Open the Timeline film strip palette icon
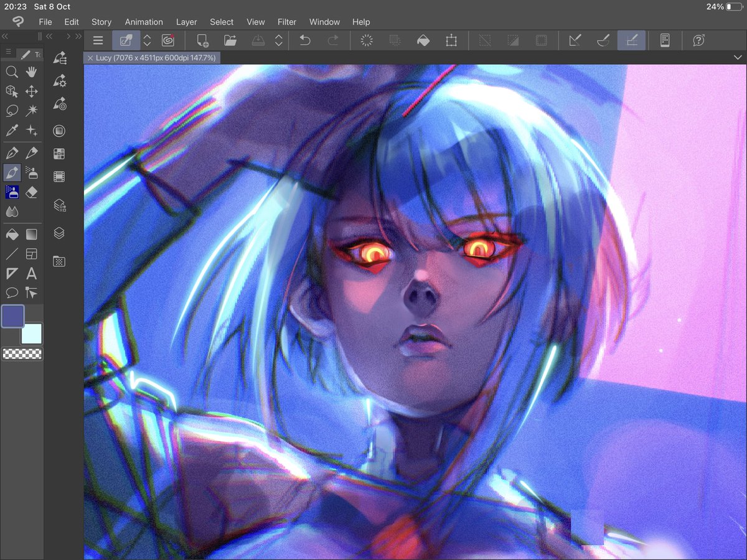This screenshot has height=560, width=747. pyautogui.click(x=59, y=176)
